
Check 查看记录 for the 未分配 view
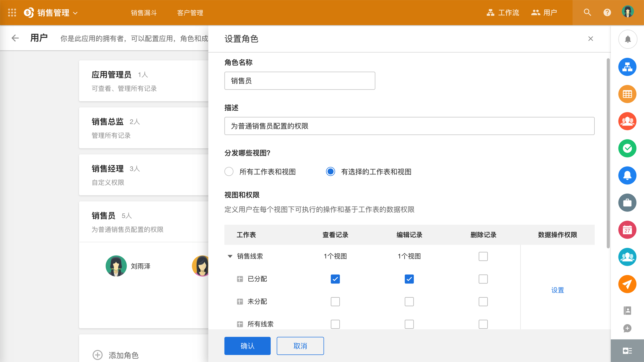(335, 301)
